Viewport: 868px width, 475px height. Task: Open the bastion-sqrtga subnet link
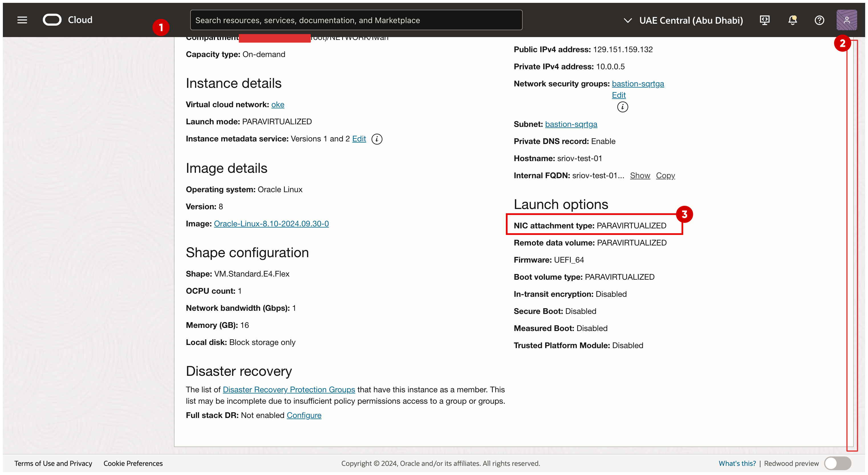pos(571,124)
